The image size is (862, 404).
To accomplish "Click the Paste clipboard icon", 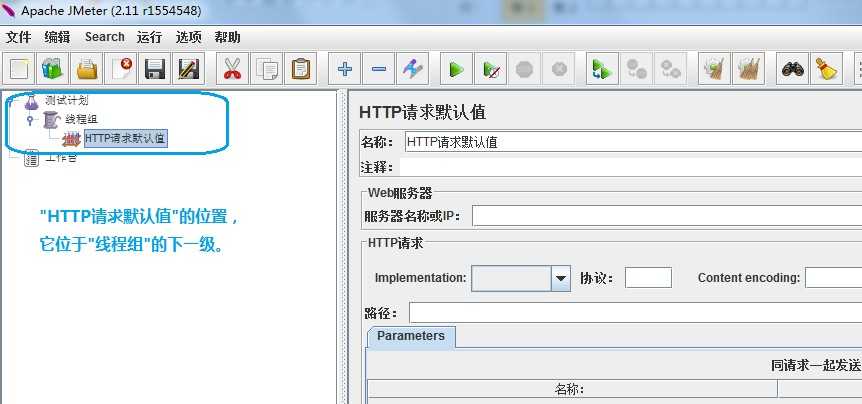I will click(301, 69).
